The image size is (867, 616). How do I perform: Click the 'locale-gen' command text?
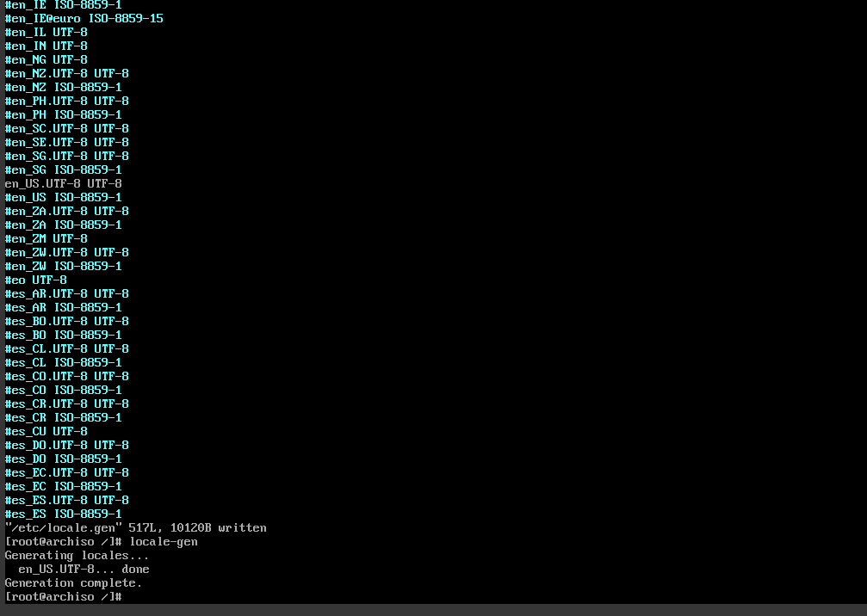point(164,542)
